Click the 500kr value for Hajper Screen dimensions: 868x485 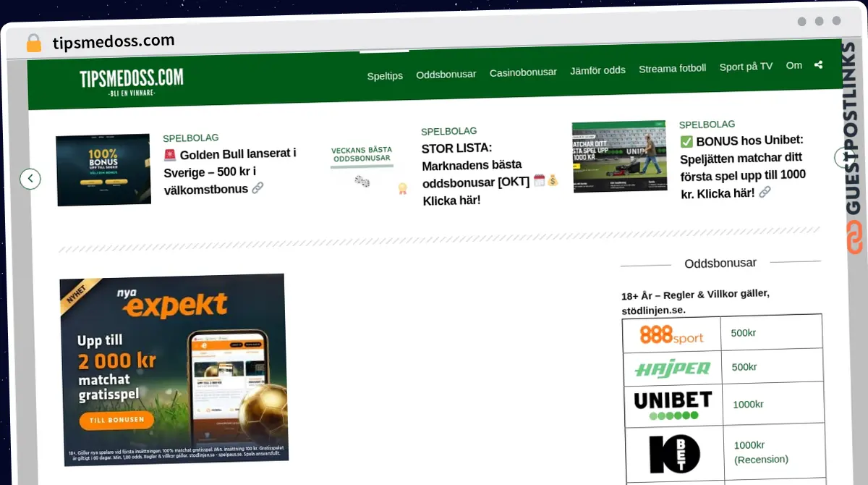(x=744, y=367)
